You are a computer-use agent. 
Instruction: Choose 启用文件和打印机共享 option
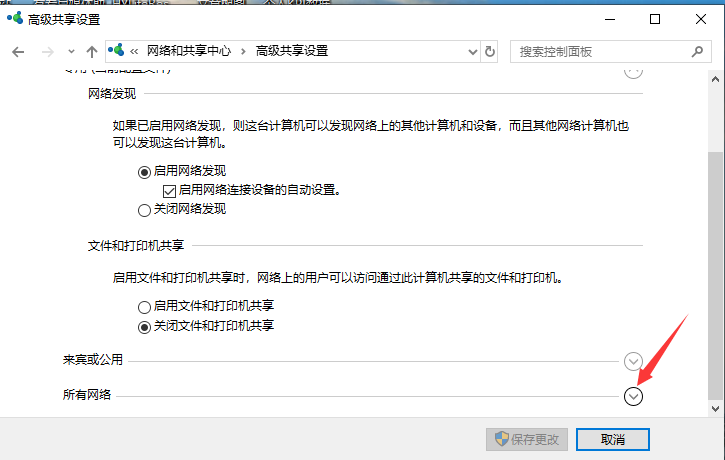(145, 307)
